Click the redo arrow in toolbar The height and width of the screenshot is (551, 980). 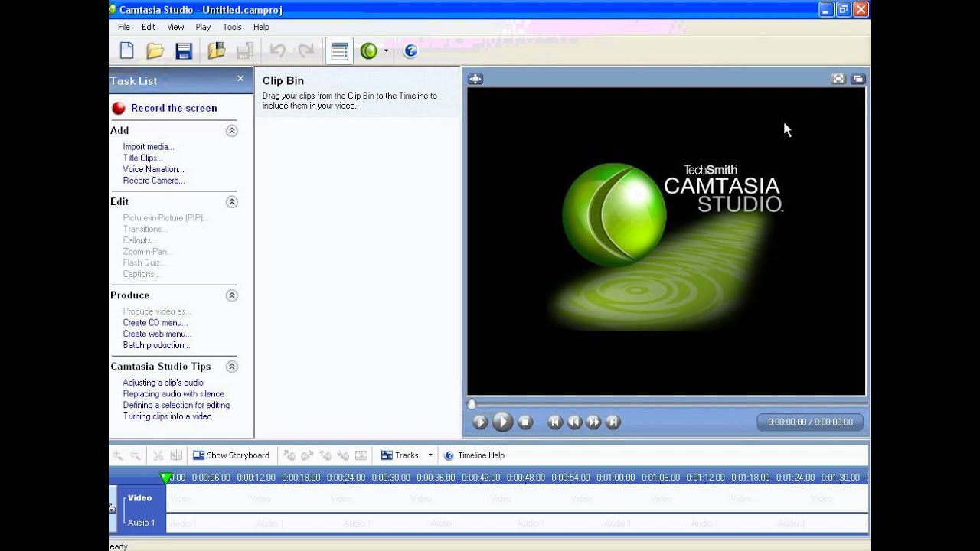pos(306,51)
